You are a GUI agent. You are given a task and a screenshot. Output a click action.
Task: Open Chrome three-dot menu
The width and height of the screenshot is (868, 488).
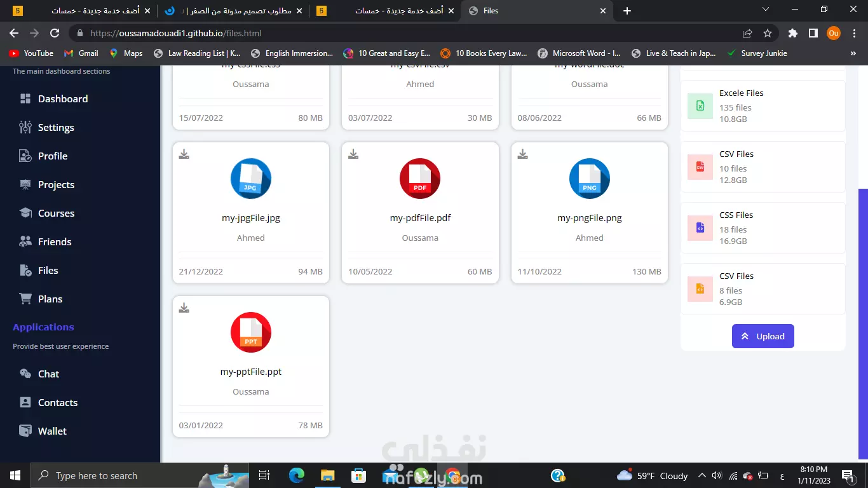pos(853,33)
